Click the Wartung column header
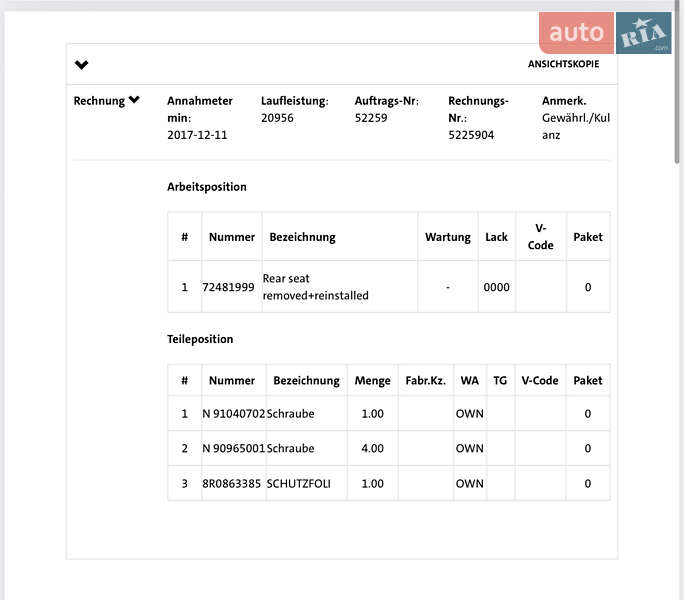 447,237
